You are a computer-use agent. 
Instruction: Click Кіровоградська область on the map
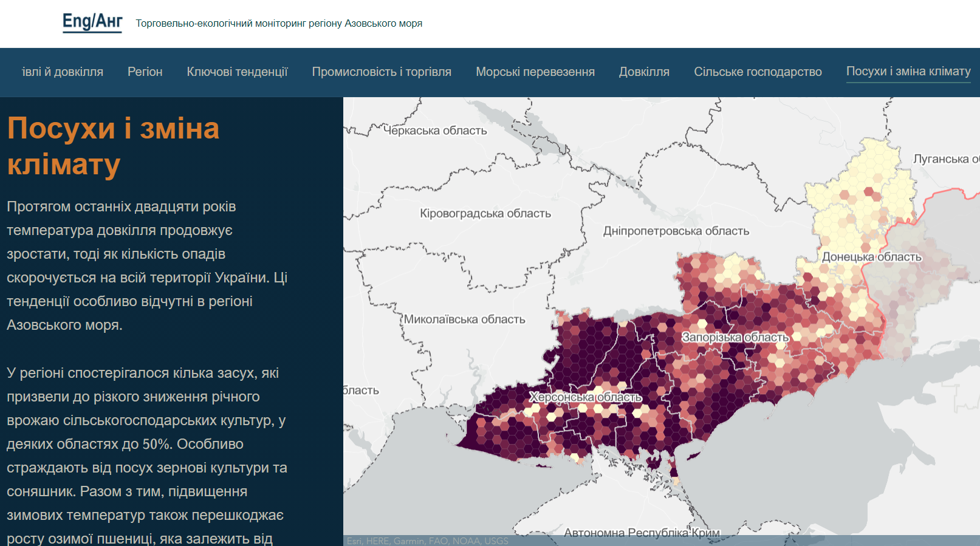[485, 213]
